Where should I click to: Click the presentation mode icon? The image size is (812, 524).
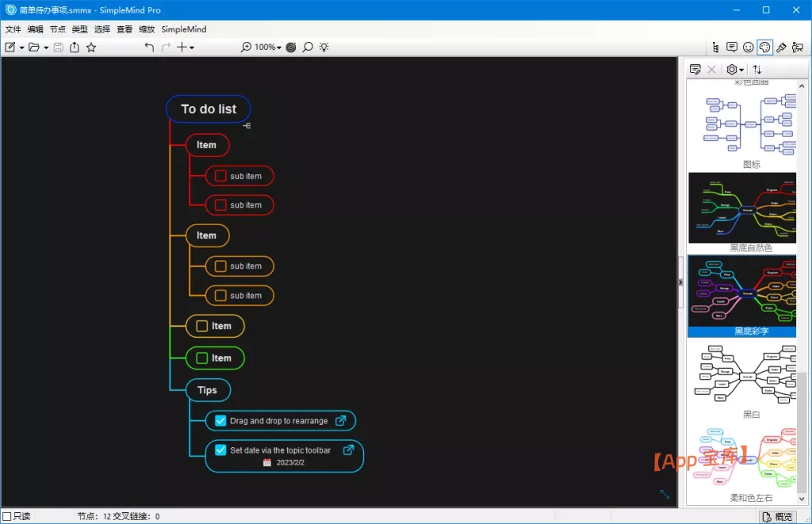(x=797, y=48)
